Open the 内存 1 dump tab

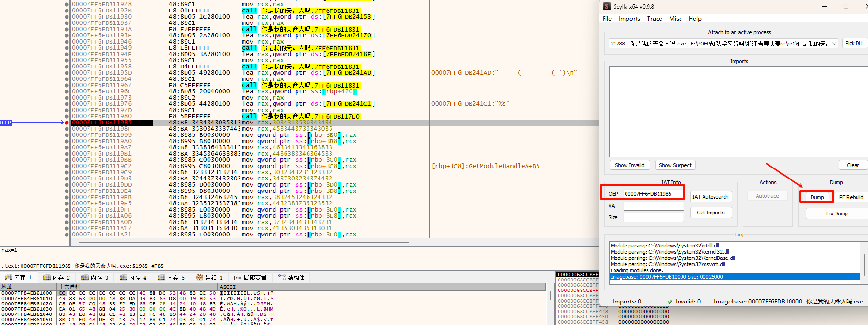[x=19, y=278]
